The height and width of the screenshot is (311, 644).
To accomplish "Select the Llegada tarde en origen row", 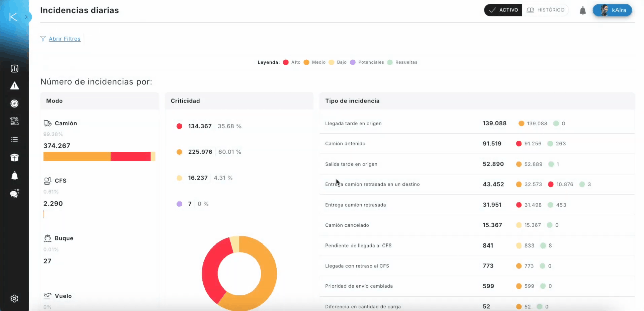I will (x=477, y=123).
